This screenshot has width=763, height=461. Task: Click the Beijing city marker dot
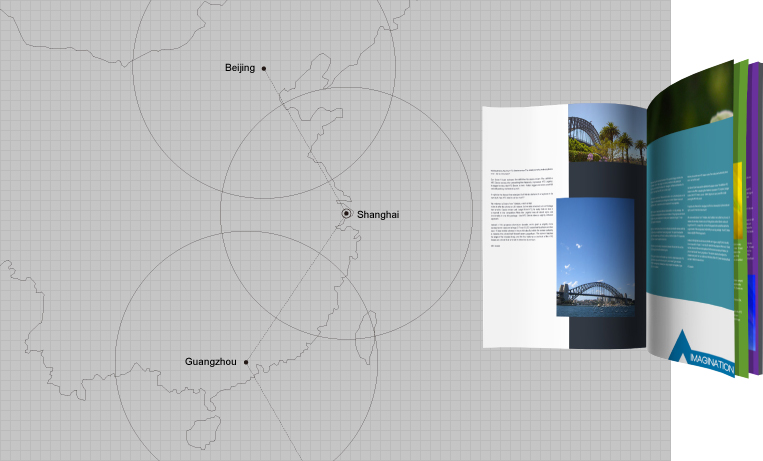tap(264, 69)
